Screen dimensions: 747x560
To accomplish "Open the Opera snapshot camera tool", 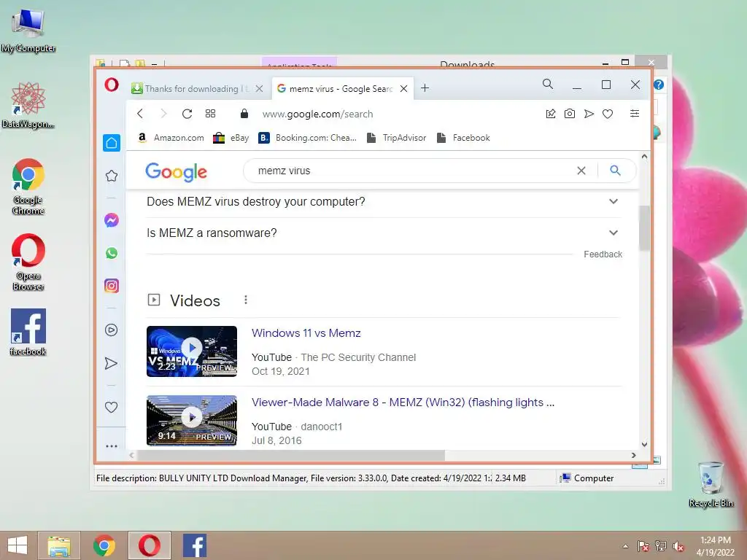I will (x=569, y=113).
